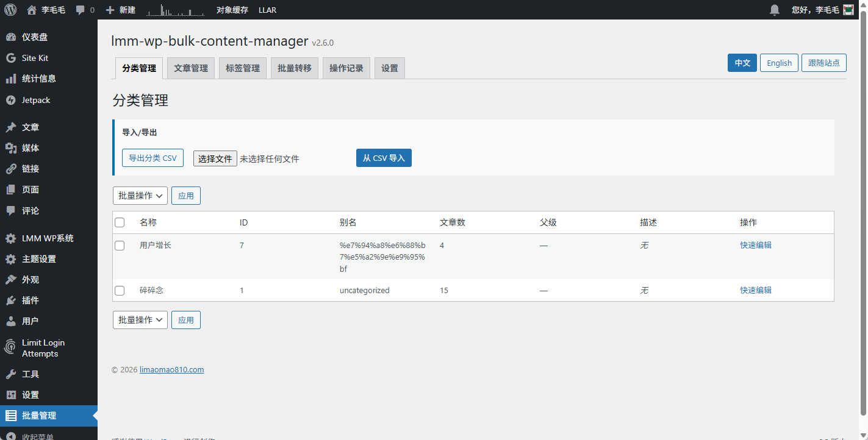Click the WordPress logo icon

pyautogui.click(x=10, y=10)
